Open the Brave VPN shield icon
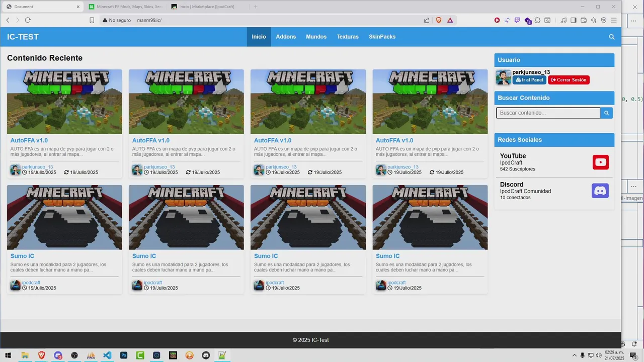 [604, 20]
